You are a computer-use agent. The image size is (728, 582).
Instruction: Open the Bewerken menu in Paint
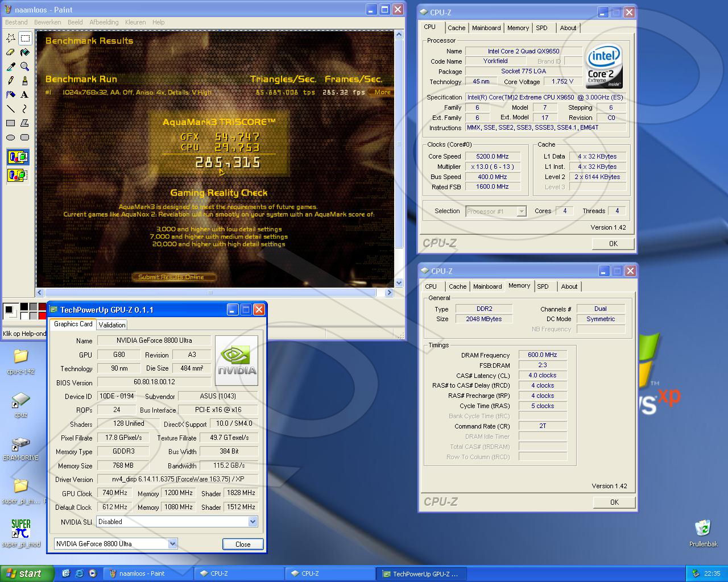(x=48, y=22)
